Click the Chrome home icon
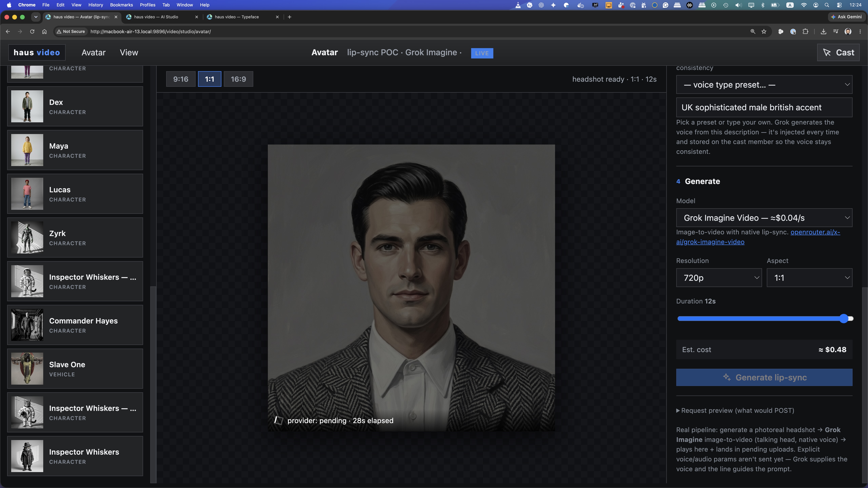The height and width of the screenshot is (488, 868). (x=44, y=31)
